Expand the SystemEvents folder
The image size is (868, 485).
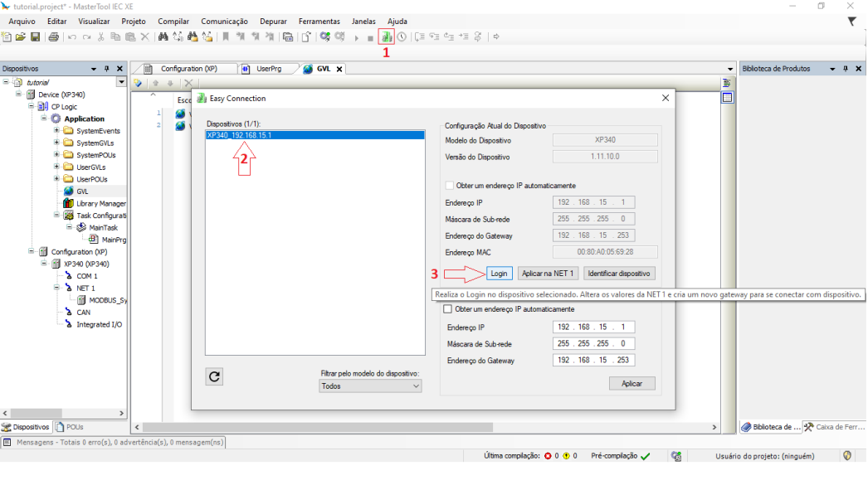[x=56, y=131]
